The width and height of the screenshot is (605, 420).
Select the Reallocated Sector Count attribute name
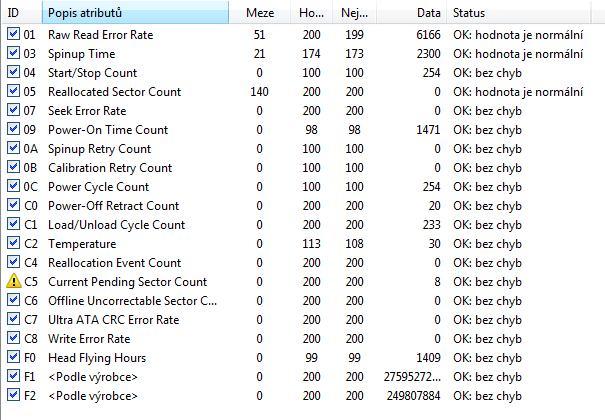coord(114,92)
